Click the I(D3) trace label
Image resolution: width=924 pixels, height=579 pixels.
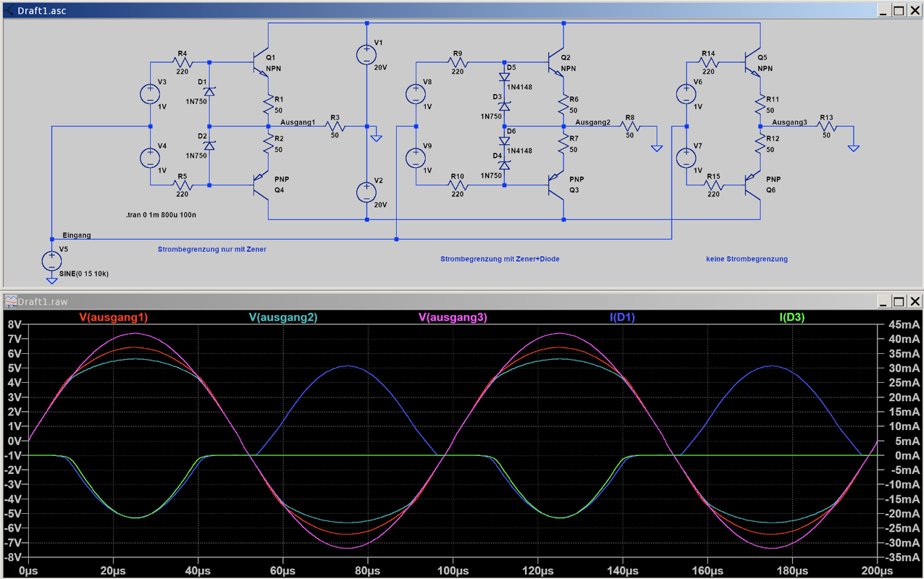click(x=791, y=317)
